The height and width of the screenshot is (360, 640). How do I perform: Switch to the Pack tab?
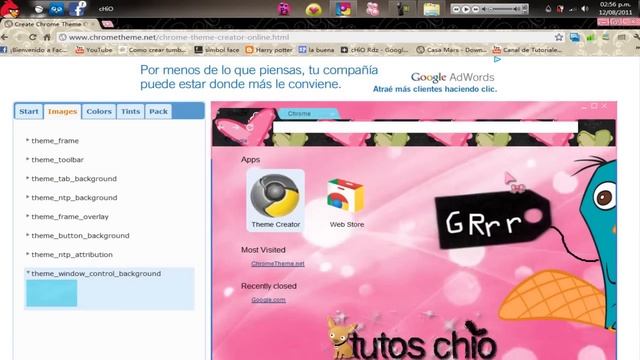pos(158,111)
